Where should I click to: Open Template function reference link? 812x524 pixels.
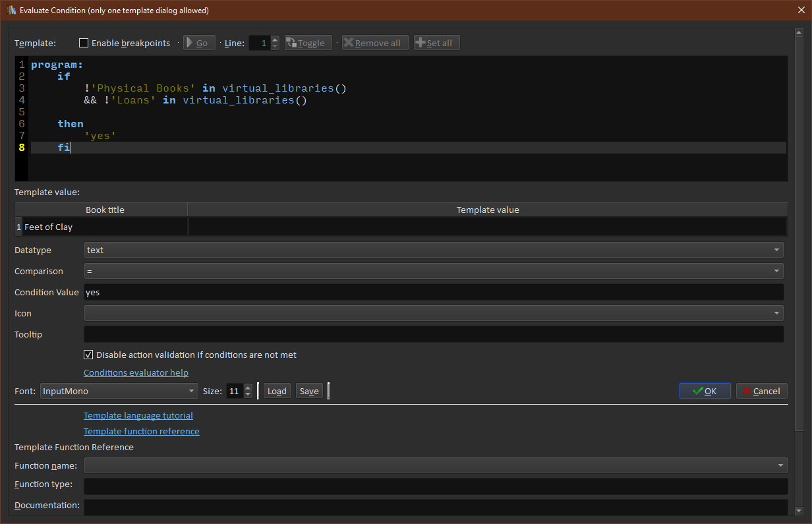(141, 431)
